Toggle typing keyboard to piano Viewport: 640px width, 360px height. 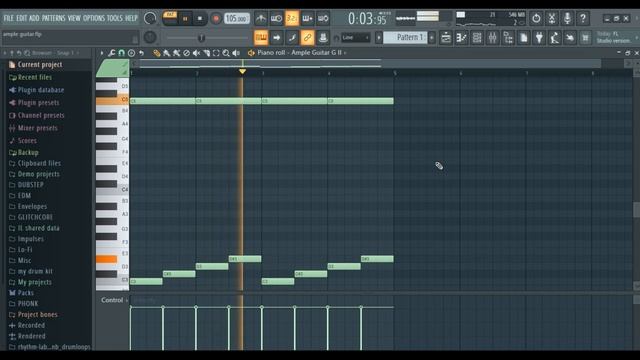tap(261, 38)
